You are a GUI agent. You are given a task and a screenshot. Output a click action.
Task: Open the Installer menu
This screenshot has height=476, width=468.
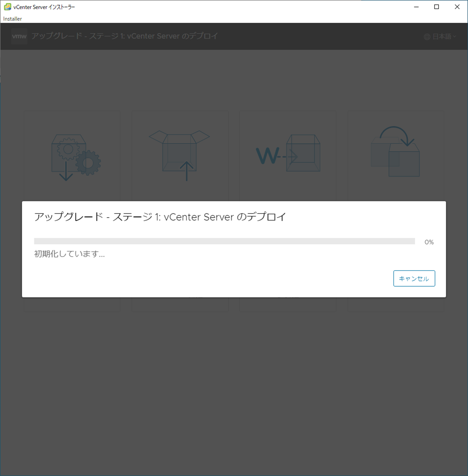point(12,19)
